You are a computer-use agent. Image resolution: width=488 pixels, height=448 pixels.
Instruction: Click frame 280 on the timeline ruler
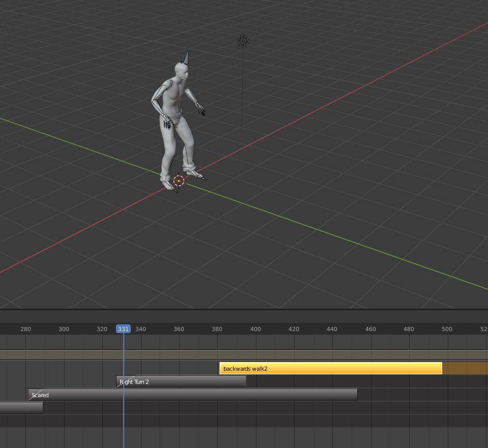pos(25,328)
